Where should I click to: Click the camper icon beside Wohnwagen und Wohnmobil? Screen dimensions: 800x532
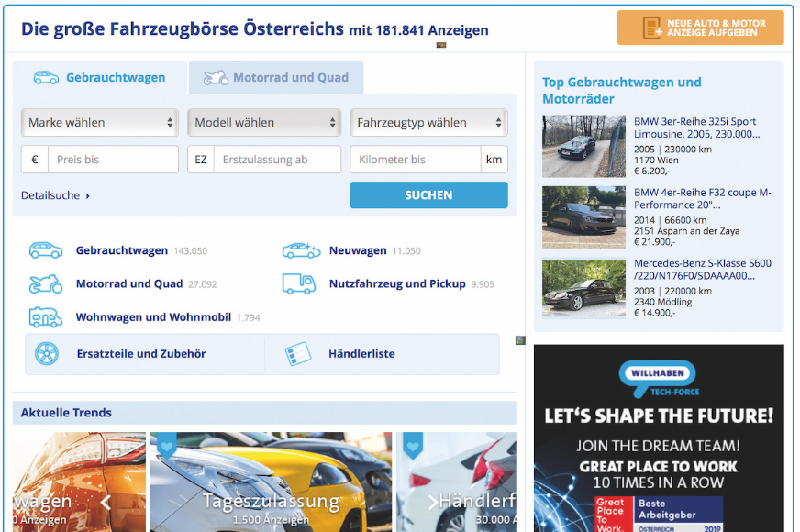tap(46, 317)
